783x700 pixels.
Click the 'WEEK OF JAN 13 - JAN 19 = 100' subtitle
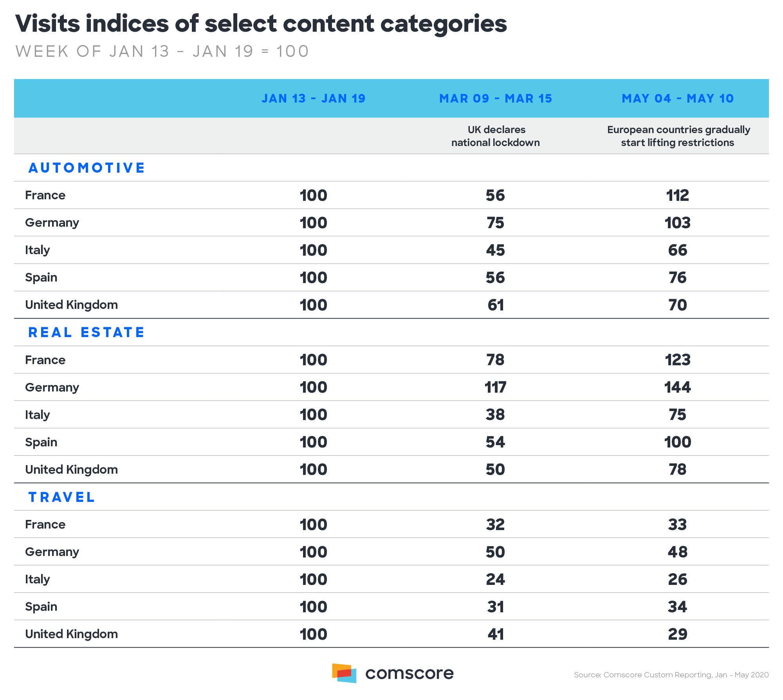[x=162, y=51]
